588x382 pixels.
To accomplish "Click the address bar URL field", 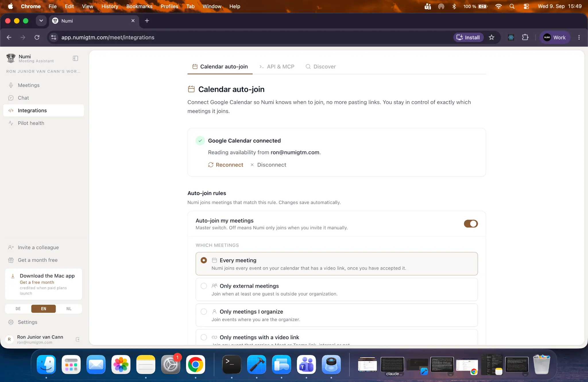I will 253,37.
